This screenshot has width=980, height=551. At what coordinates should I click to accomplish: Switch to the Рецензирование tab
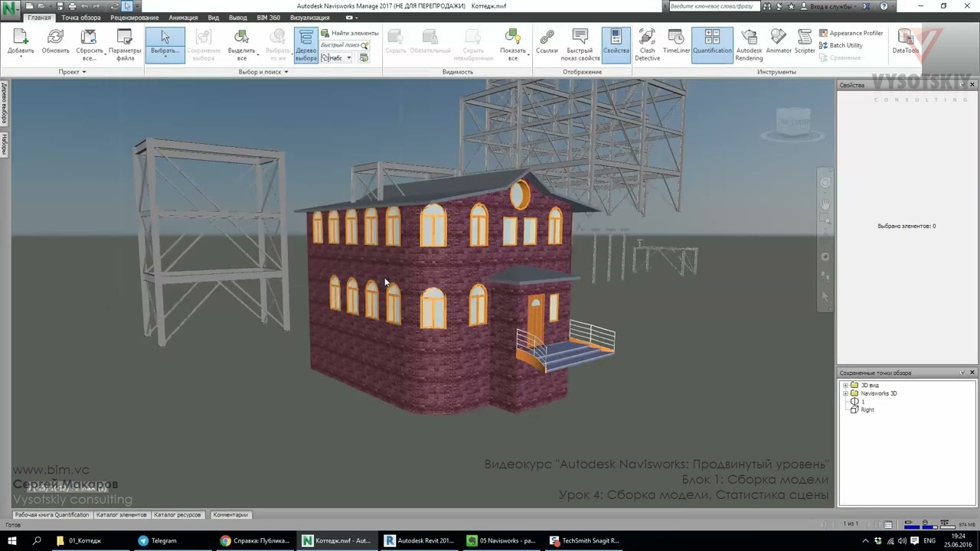[134, 18]
